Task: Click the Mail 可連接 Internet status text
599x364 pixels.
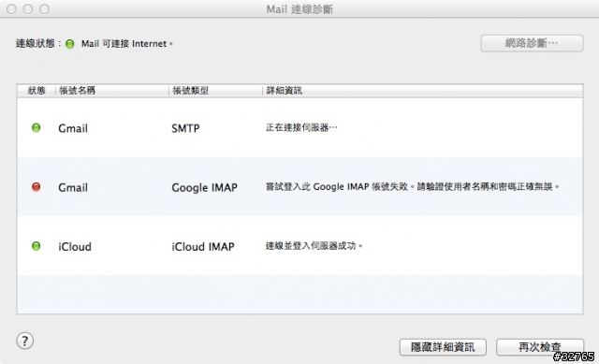Action: tap(127, 44)
